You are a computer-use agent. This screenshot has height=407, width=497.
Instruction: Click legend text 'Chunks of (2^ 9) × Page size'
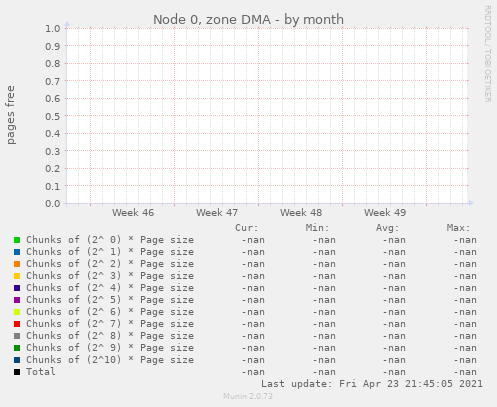coord(110,348)
